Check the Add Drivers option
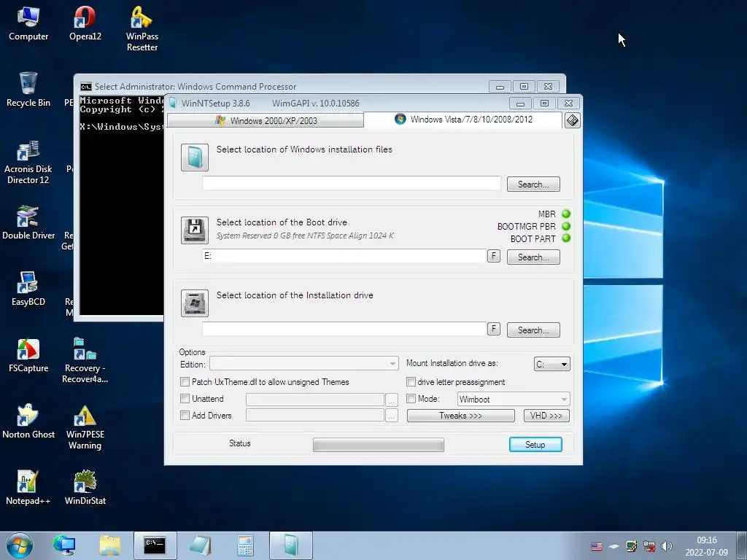The width and height of the screenshot is (747, 560). pos(185,415)
